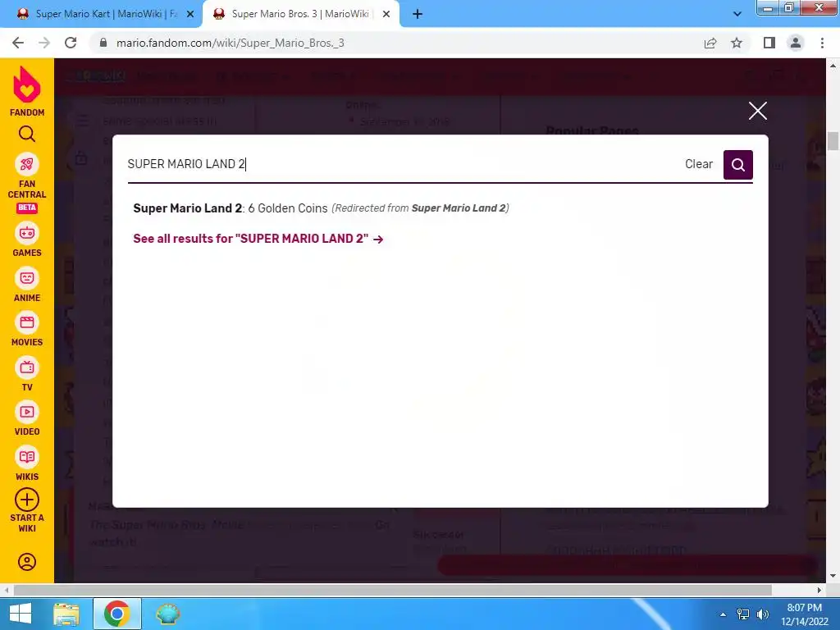Clear the search query text
The image size is (840, 630).
(x=699, y=164)
